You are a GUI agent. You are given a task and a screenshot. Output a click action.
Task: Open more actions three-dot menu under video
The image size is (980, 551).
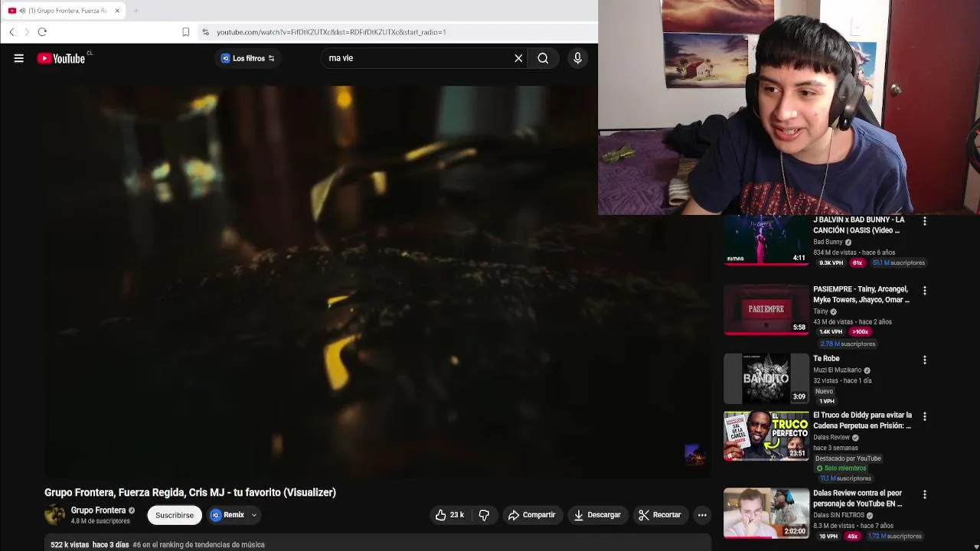point(702,515)
